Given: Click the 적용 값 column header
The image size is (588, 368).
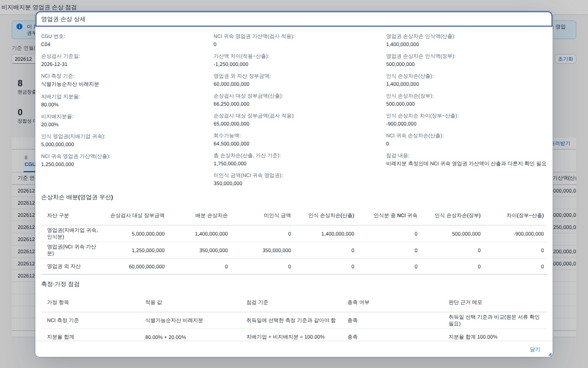Looking at the screenshot, I should click(x=154, y=302).
